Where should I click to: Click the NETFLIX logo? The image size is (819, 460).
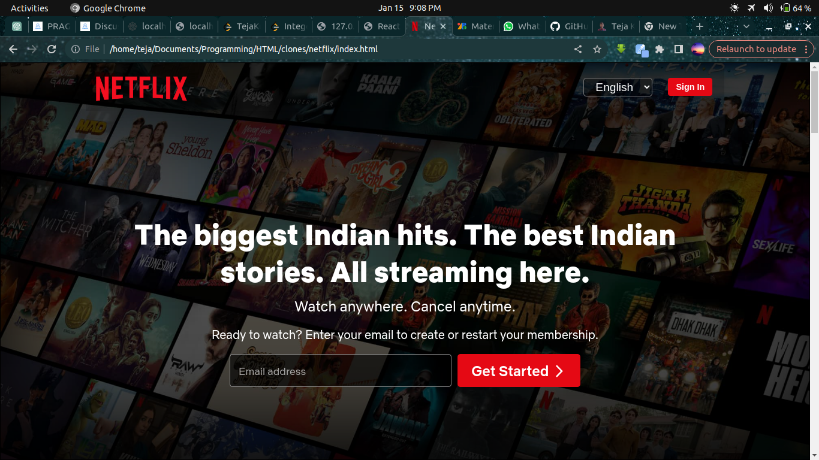141,88
